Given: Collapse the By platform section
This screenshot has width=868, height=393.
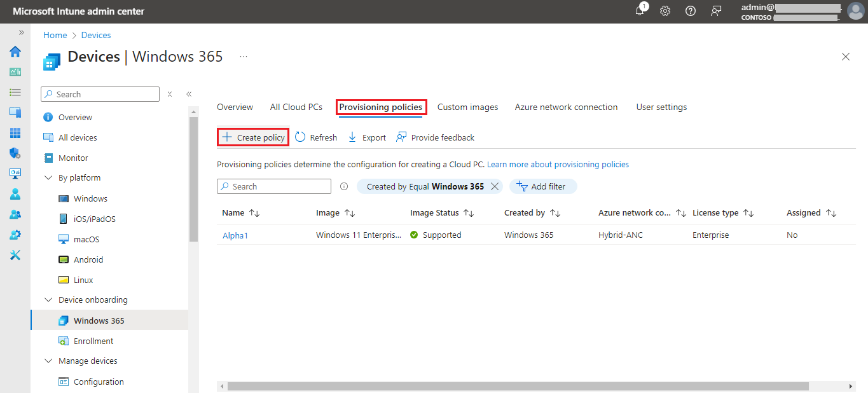Looking at the screenshot, I should tap(48, 178).
